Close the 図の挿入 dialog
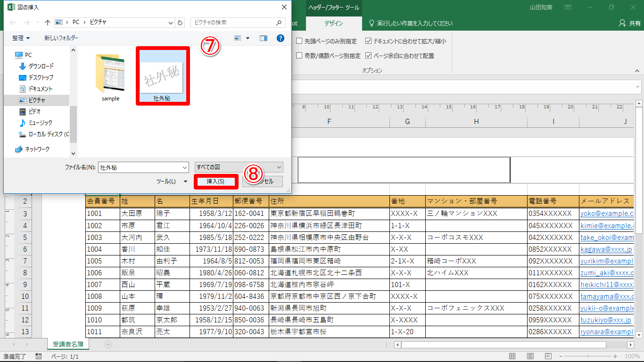The height and width of the screenshot is (362, 644). click(283, 7)
